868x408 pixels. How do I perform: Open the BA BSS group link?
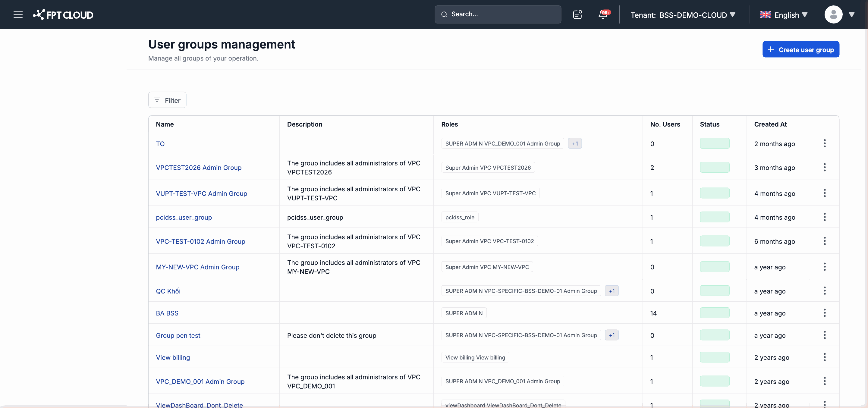tap(167, 313)
